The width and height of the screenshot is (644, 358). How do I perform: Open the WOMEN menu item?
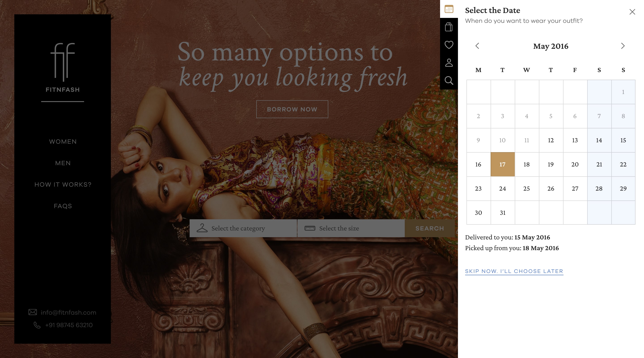[63, 141]
